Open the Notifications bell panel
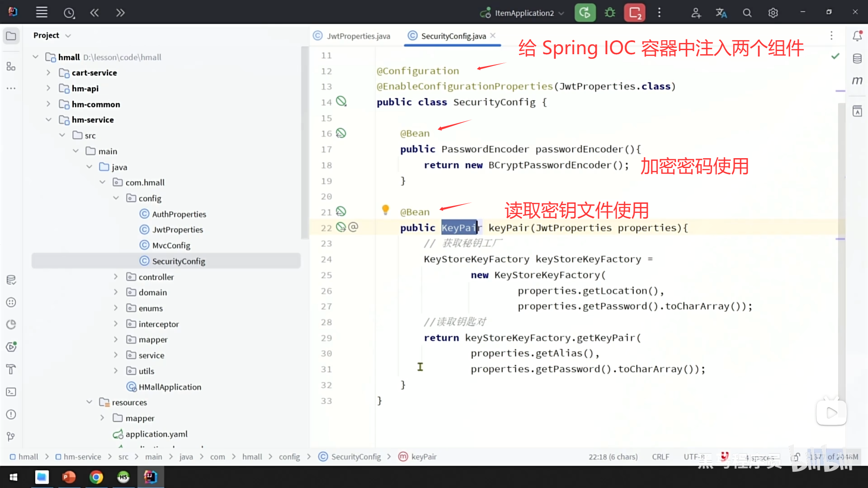This screenshot has height=488, width=868. pos(857,36)
